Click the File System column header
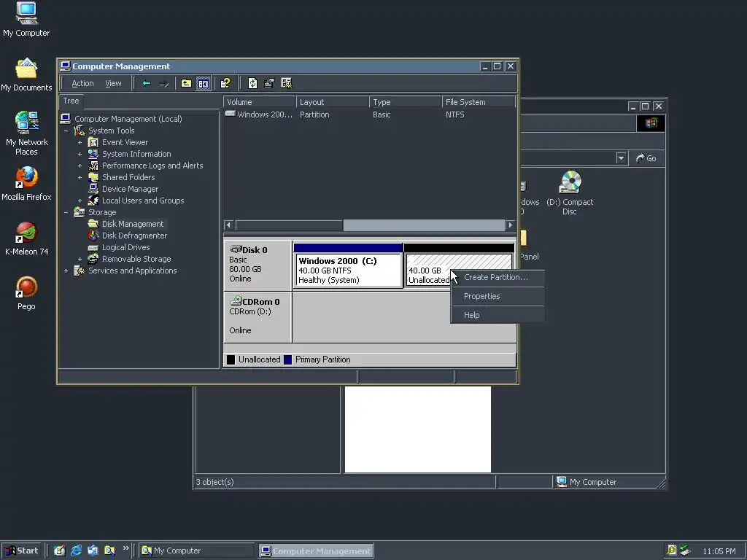The width and height of the screenshot is (747, 560). point(479,102)
